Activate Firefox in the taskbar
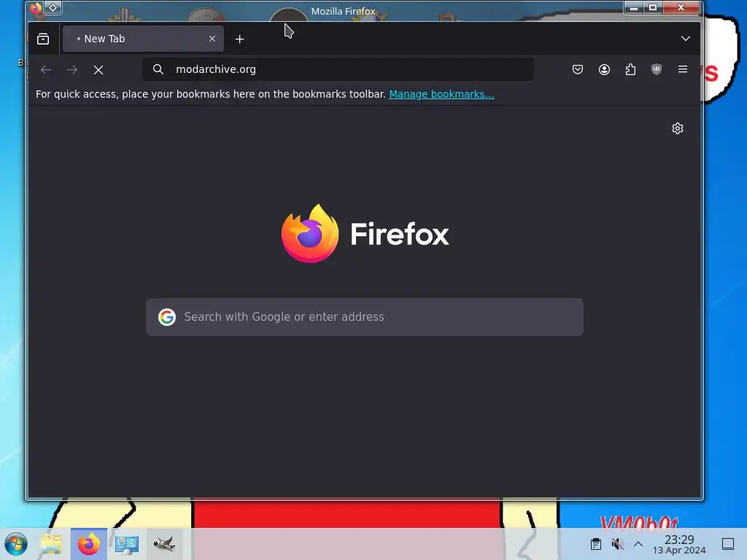Screen dimensions: 747x560 click(x=89, y=544)
